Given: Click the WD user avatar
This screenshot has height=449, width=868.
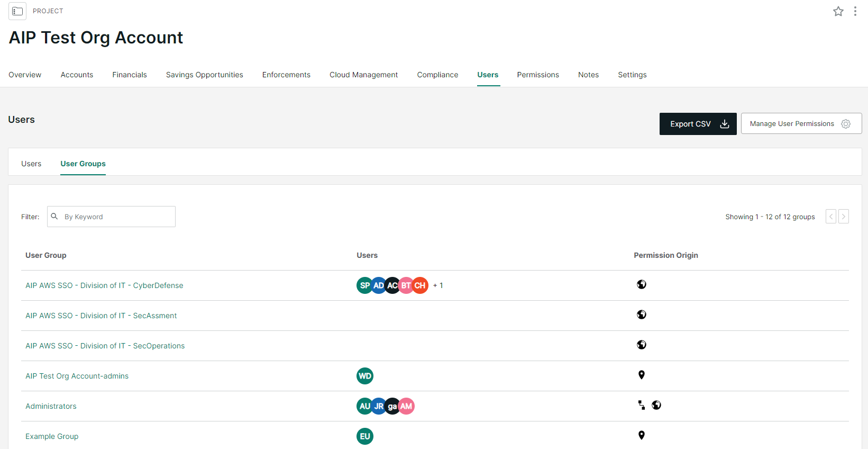Looking at the screenshot, I should tap(365, 376).
